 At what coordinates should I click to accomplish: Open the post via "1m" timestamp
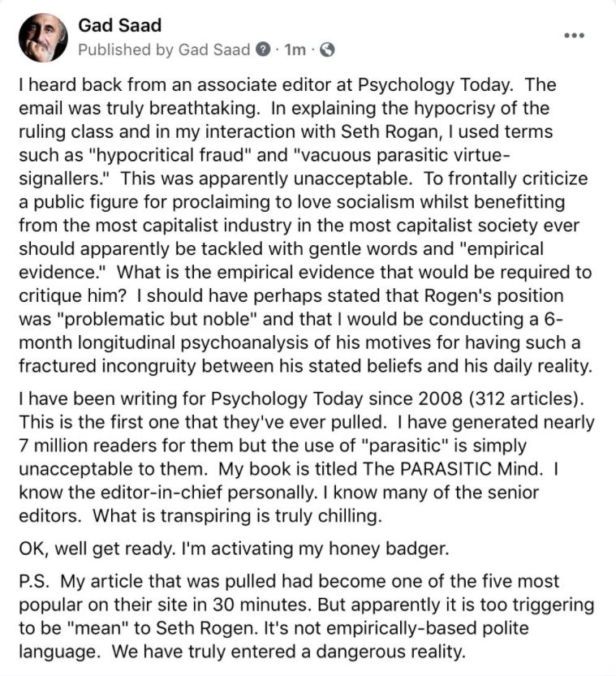tap(294, 50)
